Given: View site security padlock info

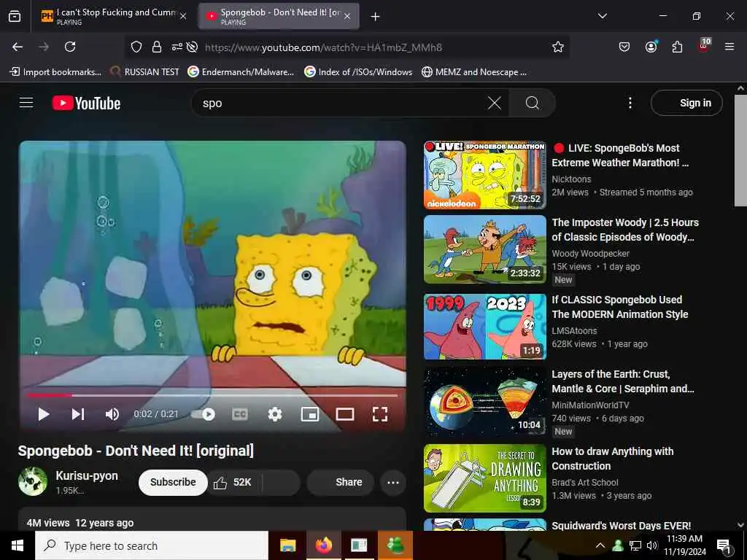Looking at the screenshot, I should point(157,47).
